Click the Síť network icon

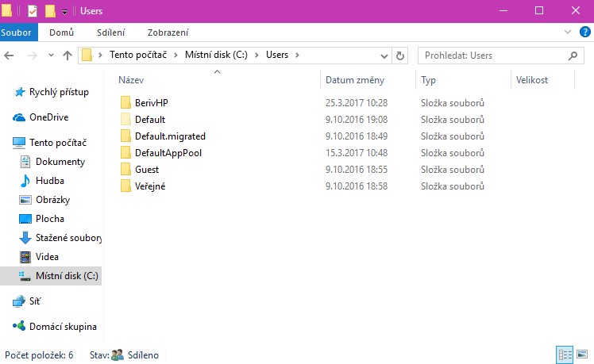click(x=19, y=301)
